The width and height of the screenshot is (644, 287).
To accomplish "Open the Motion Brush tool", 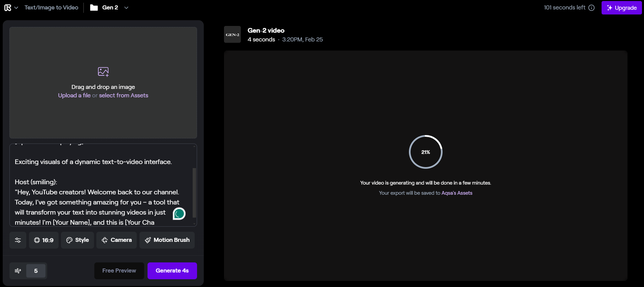I will 167,240.
